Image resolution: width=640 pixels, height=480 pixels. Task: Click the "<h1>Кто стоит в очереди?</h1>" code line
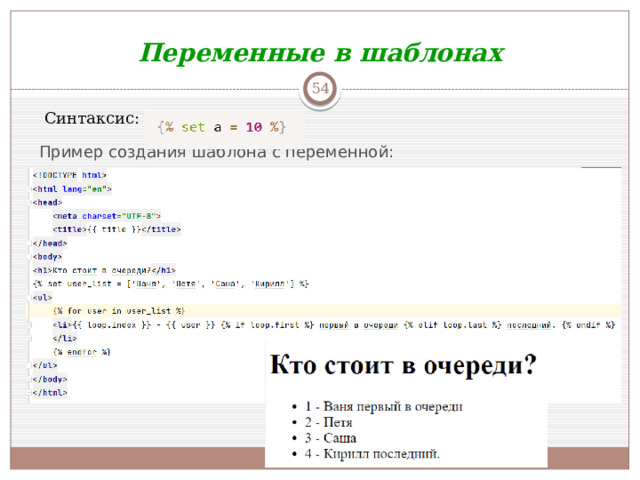(104, 270)
